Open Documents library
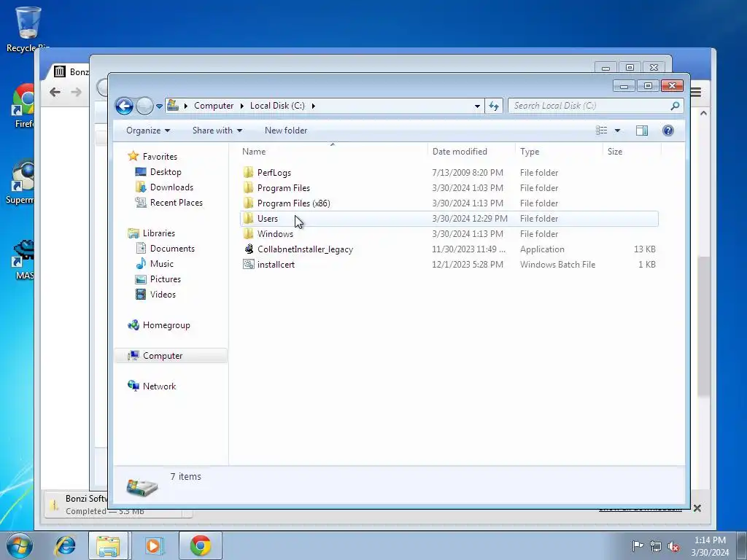Screen dimensions: 747x560 pos(172,249)
